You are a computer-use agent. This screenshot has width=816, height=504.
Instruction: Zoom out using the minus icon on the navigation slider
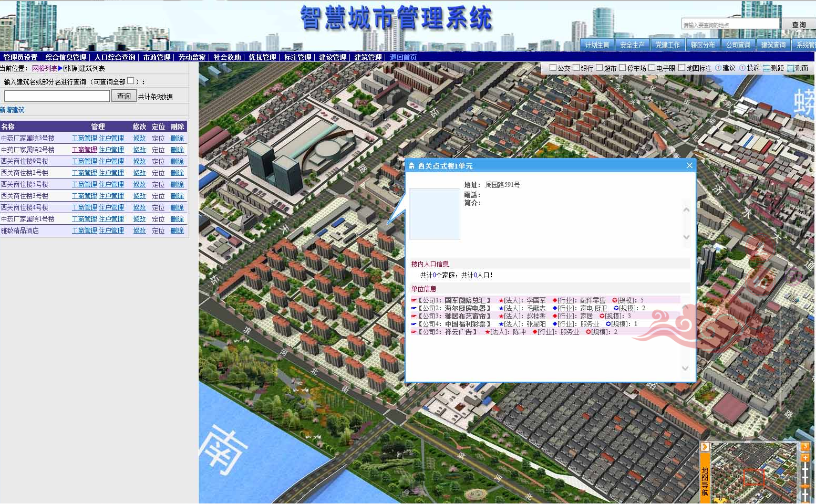point(805,502)
